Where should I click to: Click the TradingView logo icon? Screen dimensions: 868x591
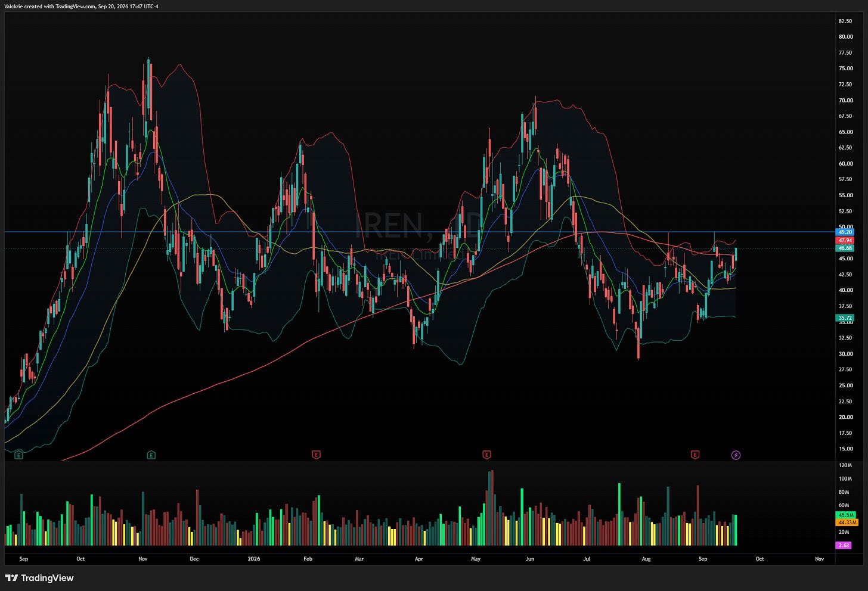pyautogui.click(x=11, y=578)
